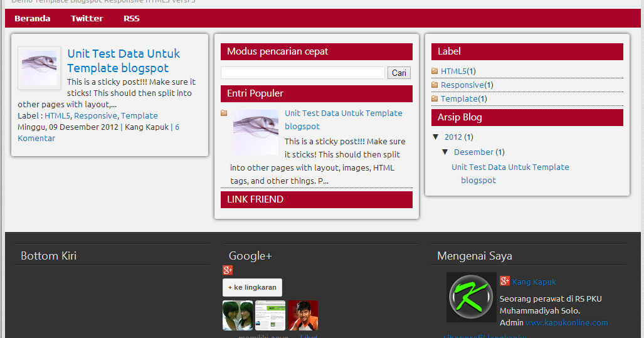Click the 'Modus pencarian cepat' heading

point(316,52)
